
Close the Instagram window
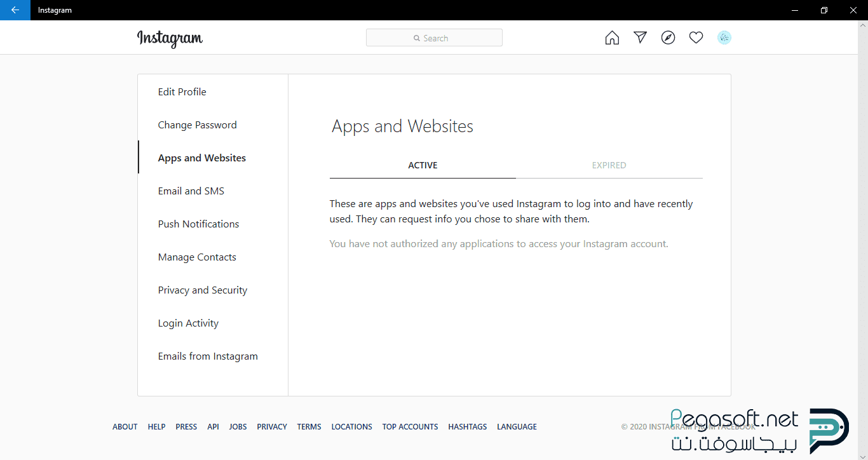point(853,10)
